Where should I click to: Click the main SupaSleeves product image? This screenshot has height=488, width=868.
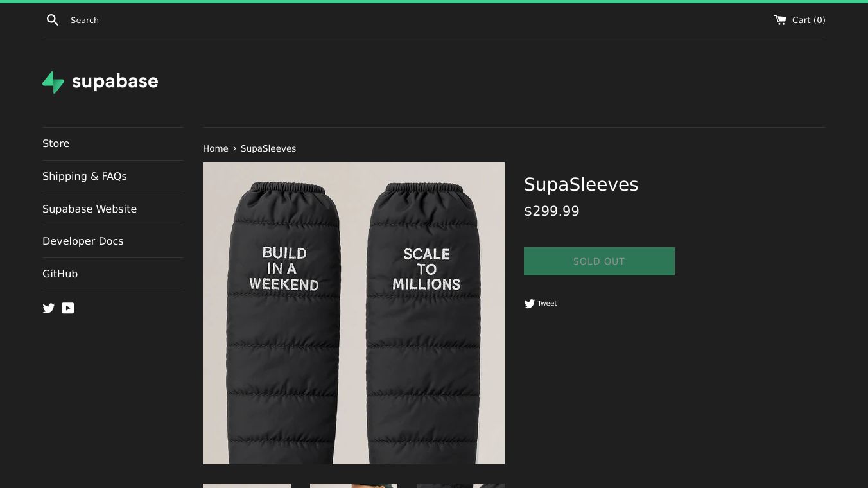(x=354, y=313)
